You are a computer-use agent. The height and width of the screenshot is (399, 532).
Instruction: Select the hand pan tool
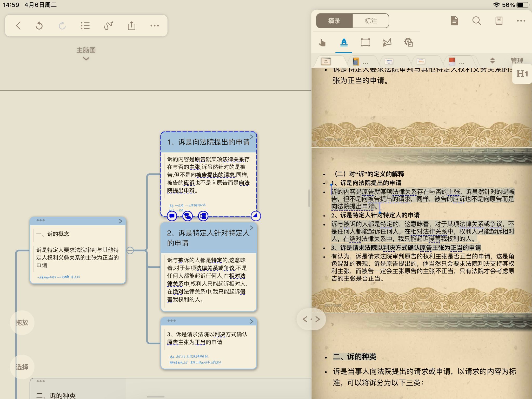click(x=322, y=42)
